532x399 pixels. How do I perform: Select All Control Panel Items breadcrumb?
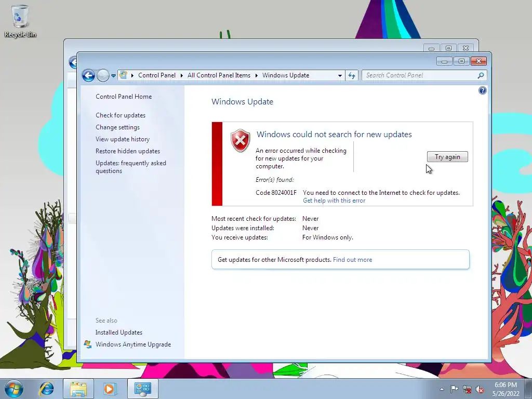[219, 75]
